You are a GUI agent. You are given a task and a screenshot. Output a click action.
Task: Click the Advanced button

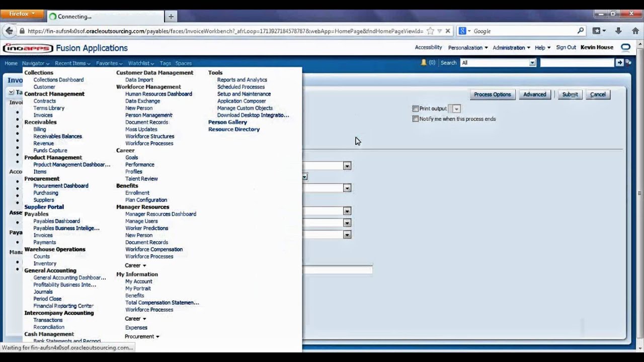click(x=534, y=95)
